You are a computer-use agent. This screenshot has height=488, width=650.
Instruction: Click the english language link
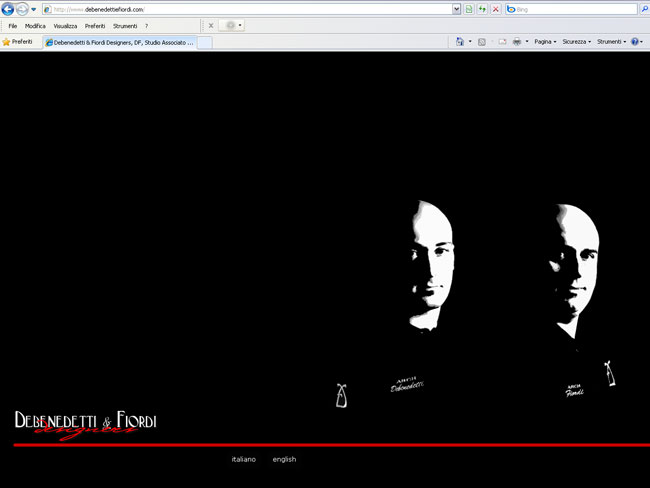click(x=284, y=459)
